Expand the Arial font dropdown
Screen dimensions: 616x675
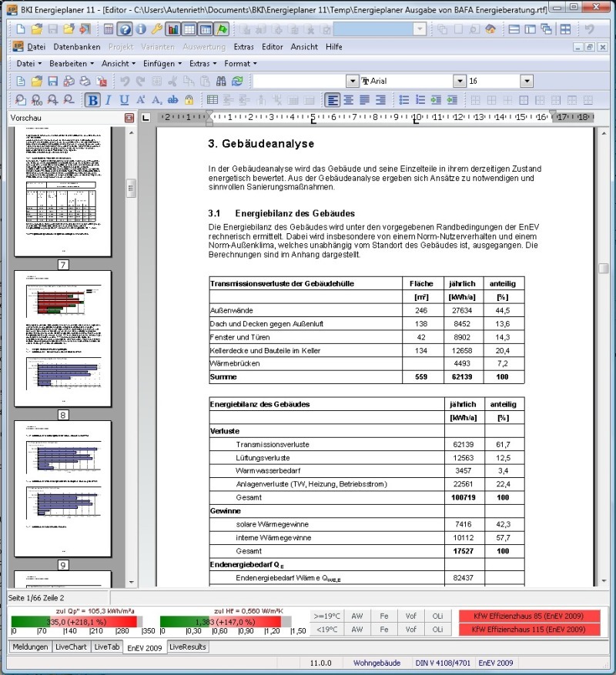coord(460,81)
